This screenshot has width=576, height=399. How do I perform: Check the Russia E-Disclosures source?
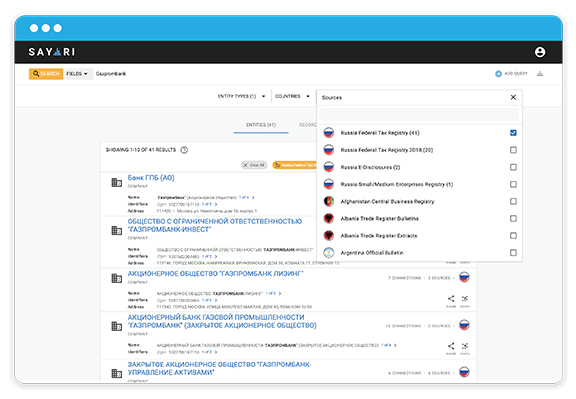(513, 167)
